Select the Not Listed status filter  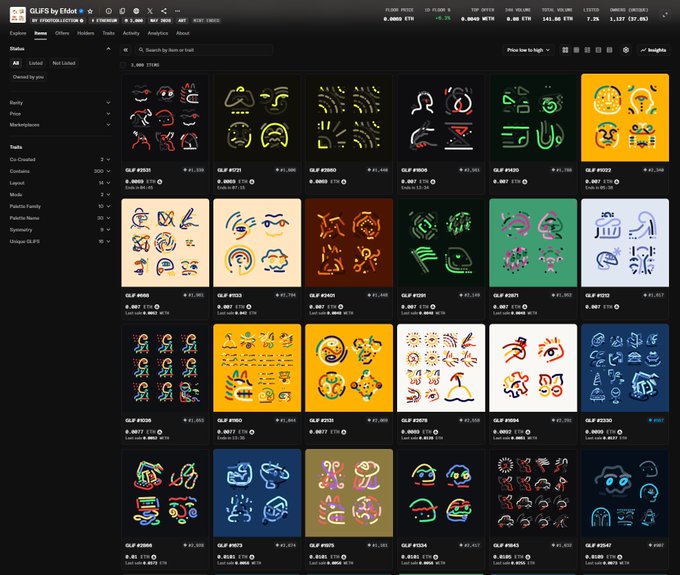[x=64, y=63]
